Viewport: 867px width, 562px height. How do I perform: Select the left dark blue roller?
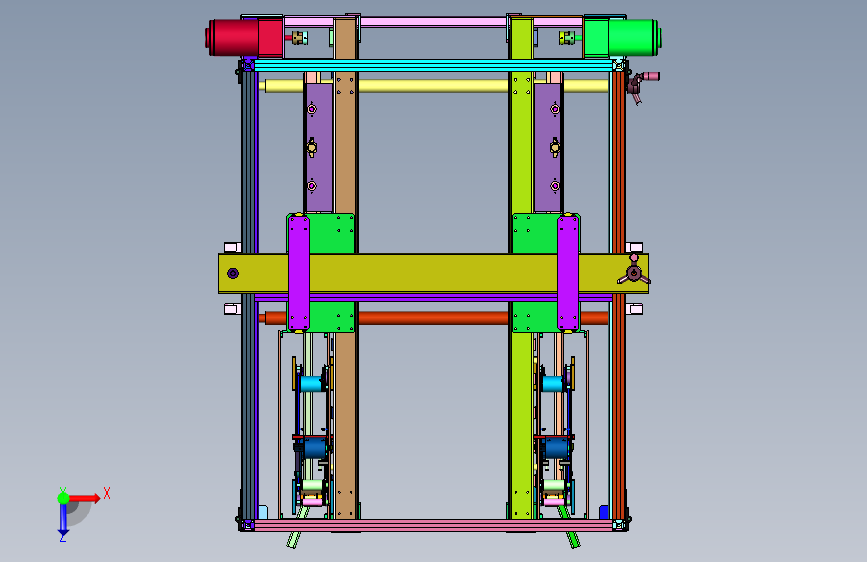(x=314, y=448)
